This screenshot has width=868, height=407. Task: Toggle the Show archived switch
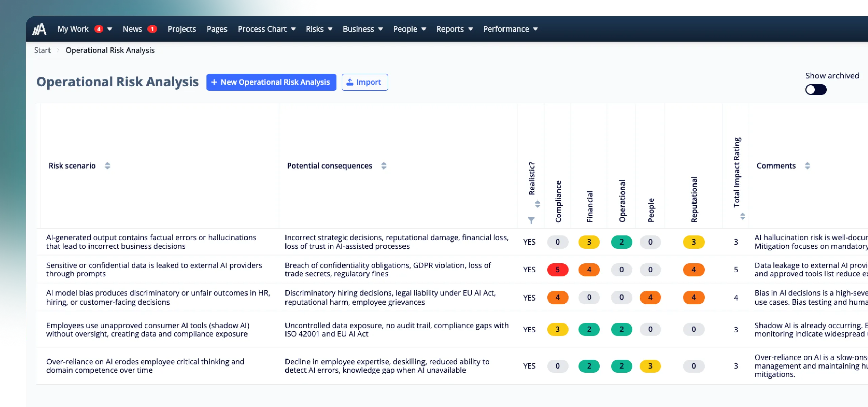[x=816, y=90]
